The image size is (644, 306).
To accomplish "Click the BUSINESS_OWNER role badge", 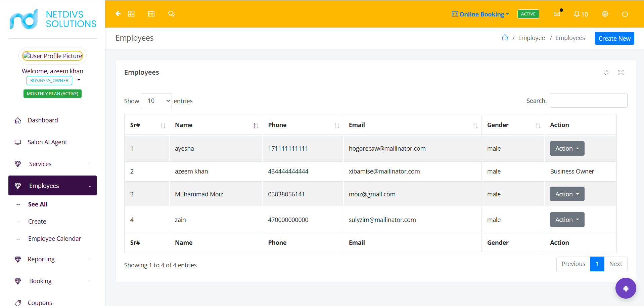I will pos(49,80).
